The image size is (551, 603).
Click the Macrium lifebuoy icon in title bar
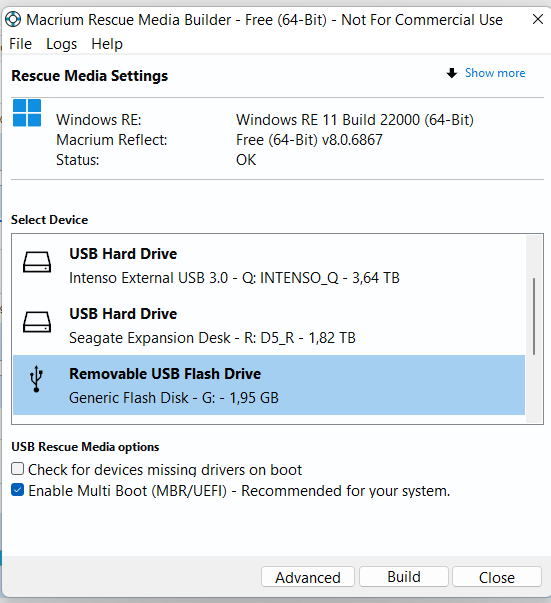[13, 19]
